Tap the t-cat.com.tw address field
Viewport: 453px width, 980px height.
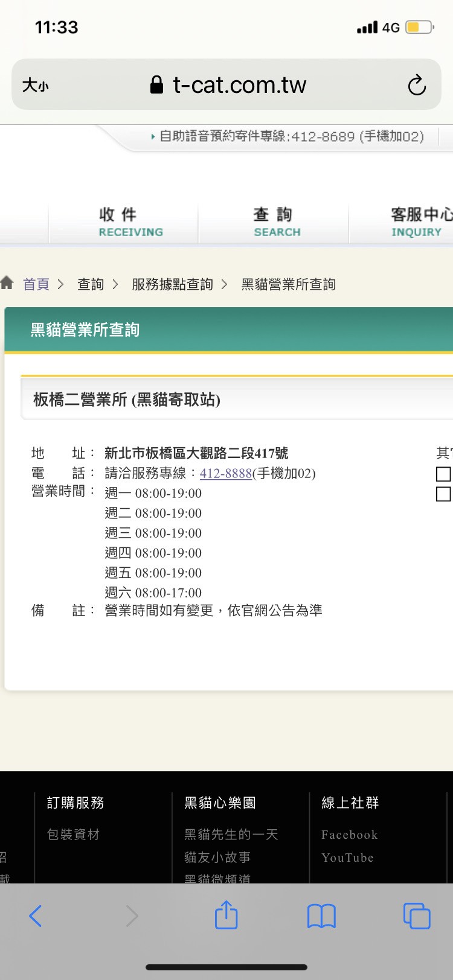click(226, 84)
